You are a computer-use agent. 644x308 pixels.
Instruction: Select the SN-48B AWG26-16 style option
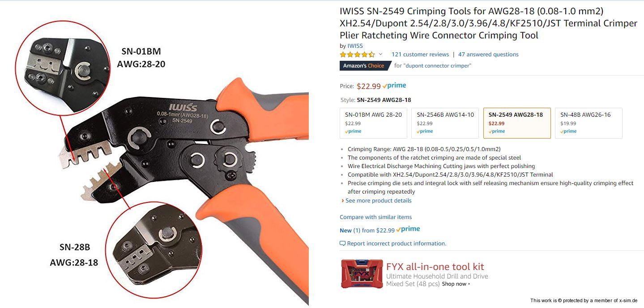pyautogui.click(x=589, y=123)
